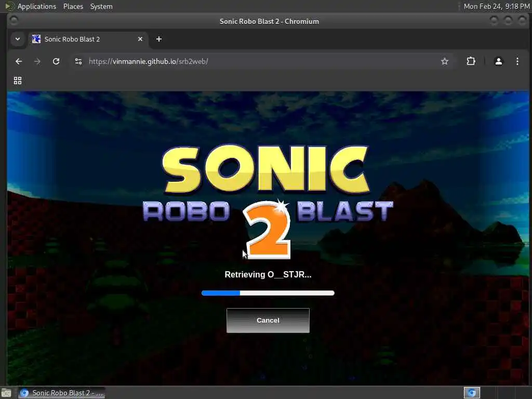
Task: Click the tab's Sonic favicon
Action: pos(36,39)
